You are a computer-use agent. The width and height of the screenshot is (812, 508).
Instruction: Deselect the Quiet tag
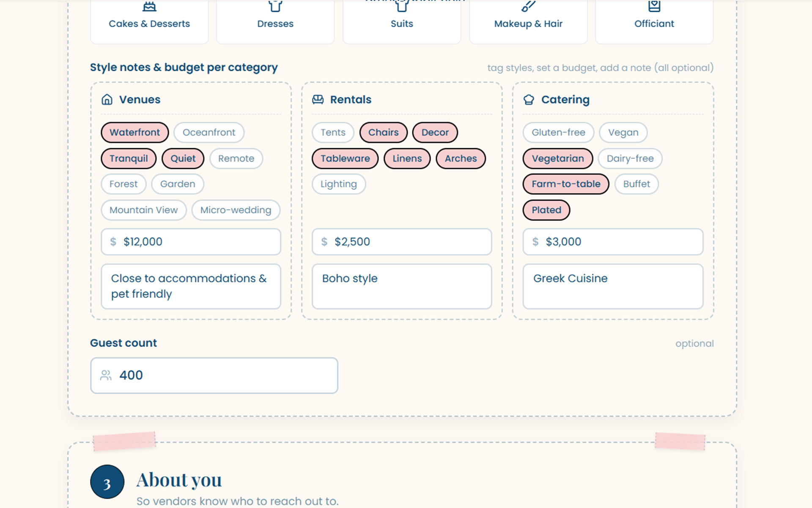(x=183, y=159)
